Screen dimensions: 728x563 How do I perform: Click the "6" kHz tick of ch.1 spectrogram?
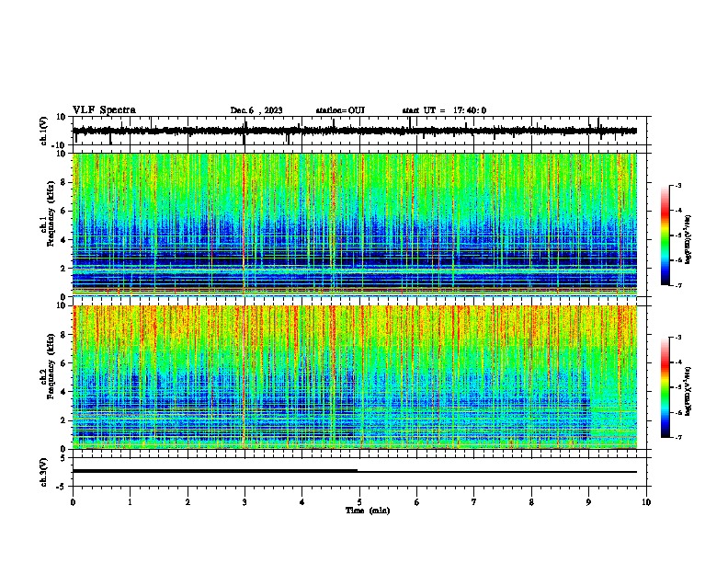click(x=63, y=212)
